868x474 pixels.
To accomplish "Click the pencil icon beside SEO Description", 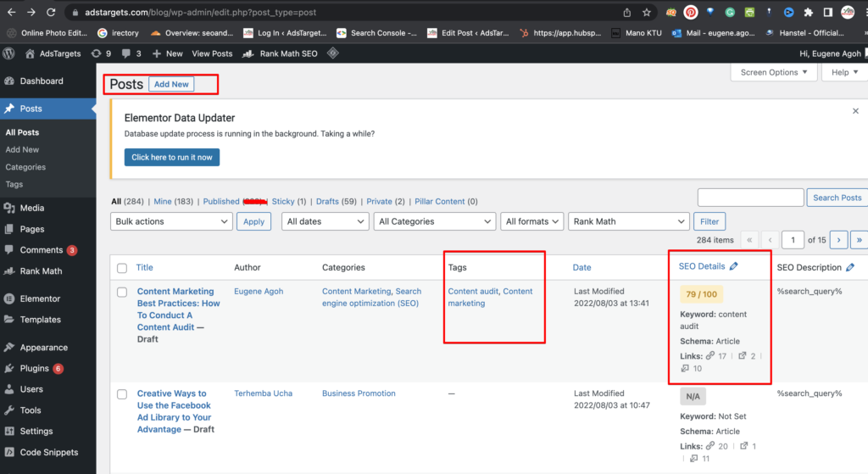I will point(850,267).
